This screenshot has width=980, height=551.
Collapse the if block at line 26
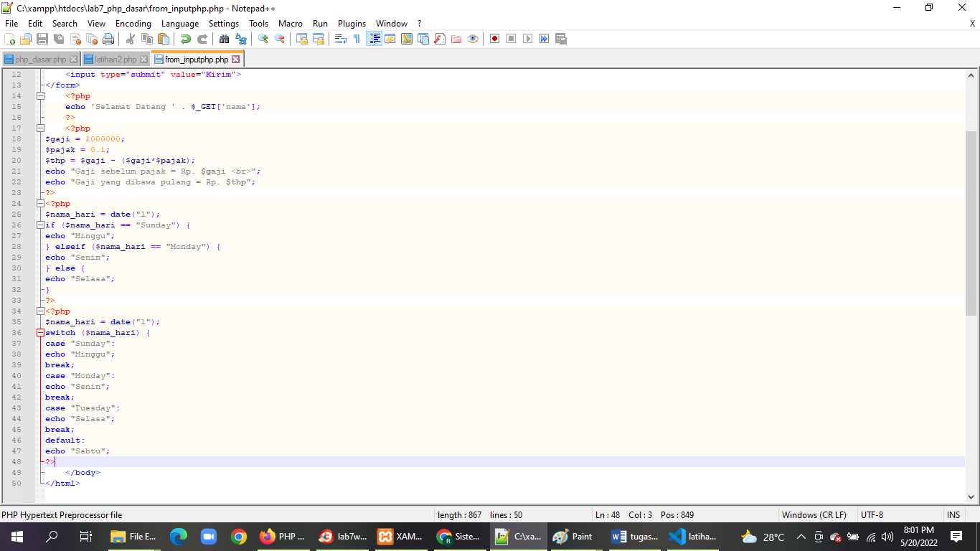pos(40,225)
